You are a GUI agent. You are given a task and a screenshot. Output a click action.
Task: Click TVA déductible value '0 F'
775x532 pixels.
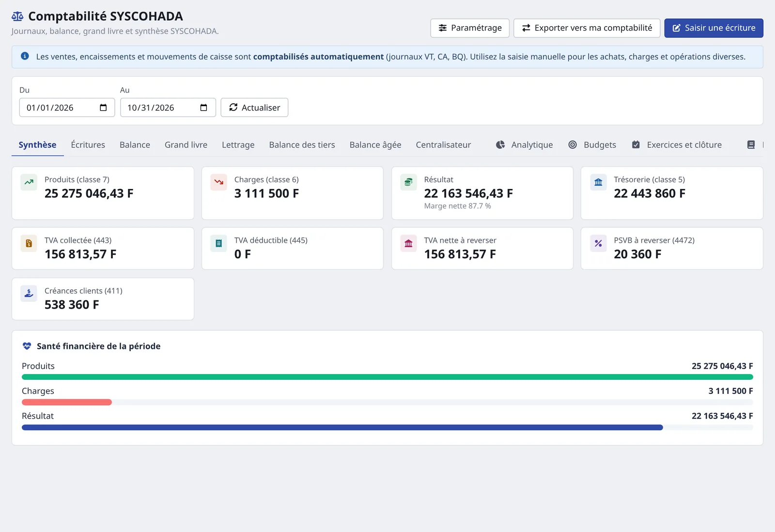243,254
